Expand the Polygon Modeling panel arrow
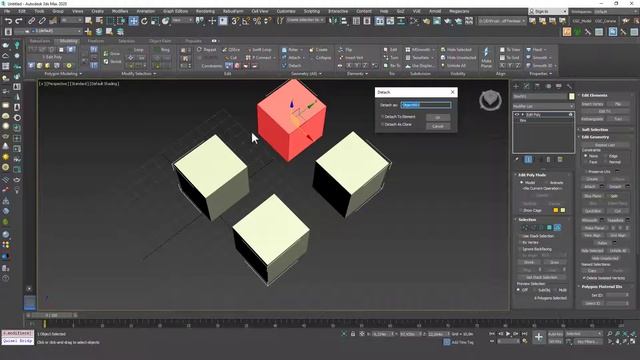640x360 pixels. [x=80, y=74]
